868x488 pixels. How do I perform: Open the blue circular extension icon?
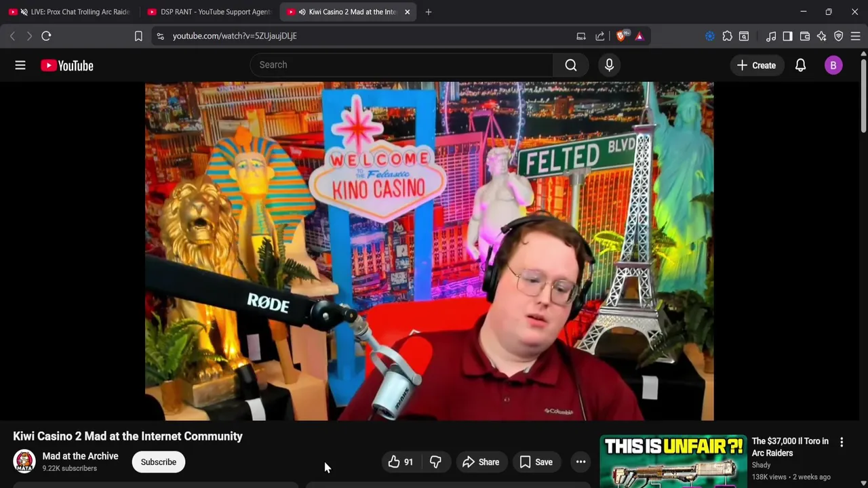[710, 36]
